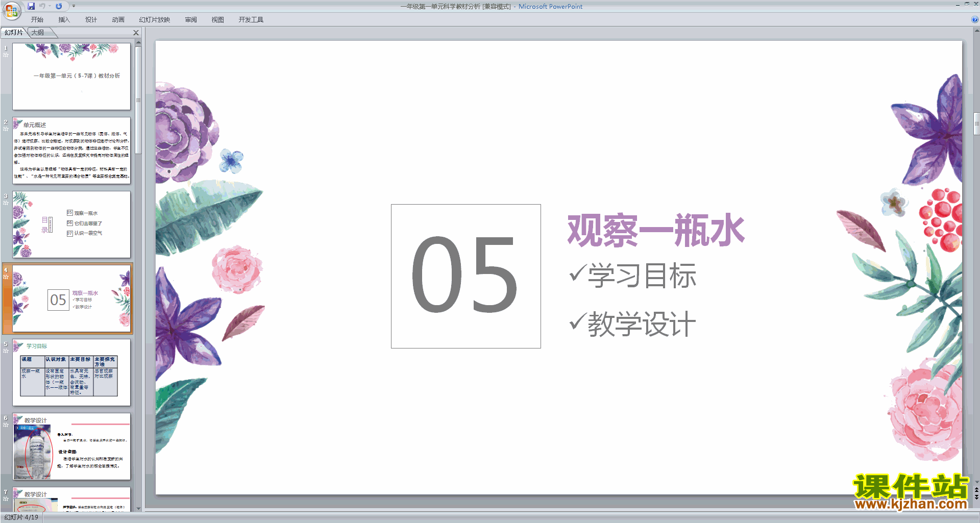Restore down the PowerPoint window

click(967, 4)
